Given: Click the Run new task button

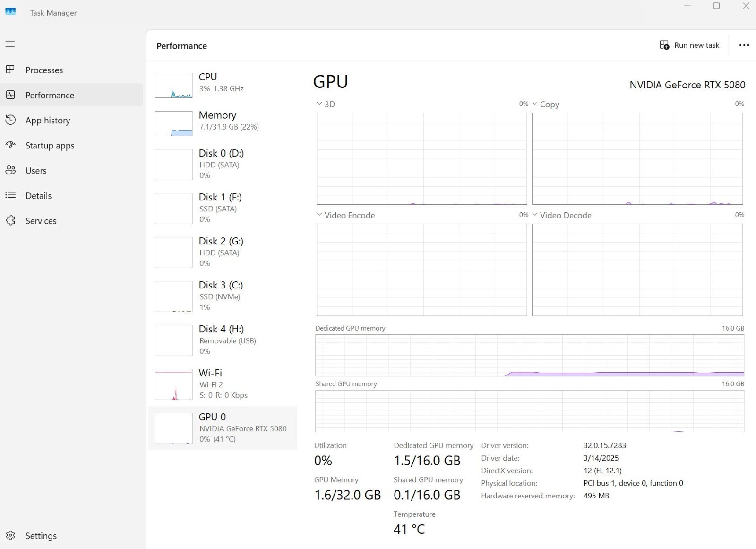Looking at the screenshot, I should pos(689,45).
